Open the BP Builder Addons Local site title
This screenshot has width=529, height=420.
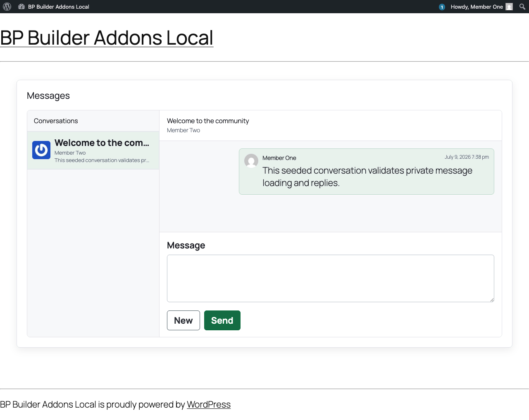107,38
